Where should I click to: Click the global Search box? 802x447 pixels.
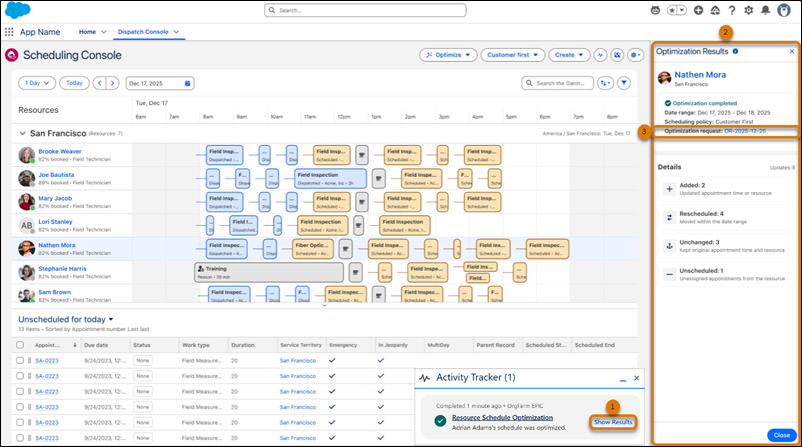point(365,10)
